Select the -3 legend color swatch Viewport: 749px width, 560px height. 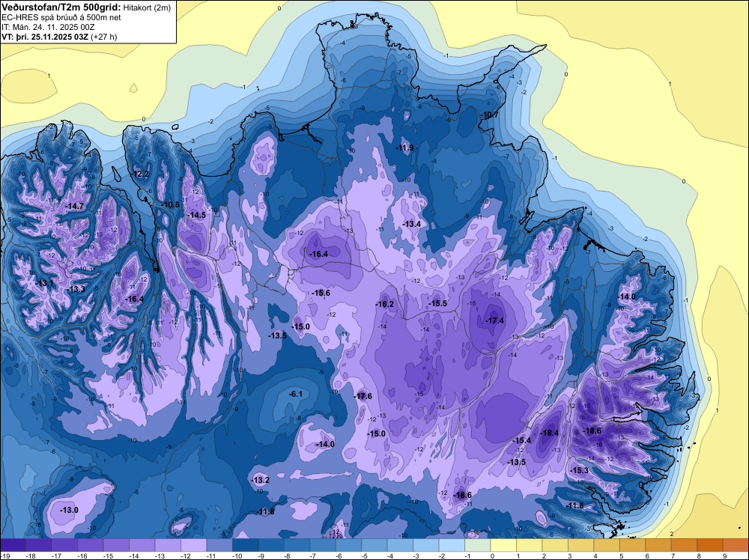click(425, 545)
